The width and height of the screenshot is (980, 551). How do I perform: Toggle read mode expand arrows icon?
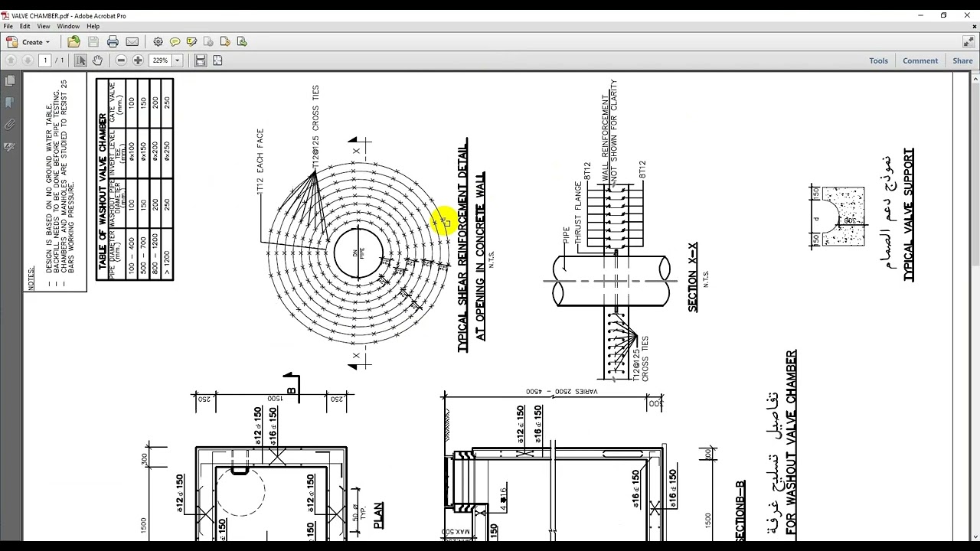coord(969,42)
